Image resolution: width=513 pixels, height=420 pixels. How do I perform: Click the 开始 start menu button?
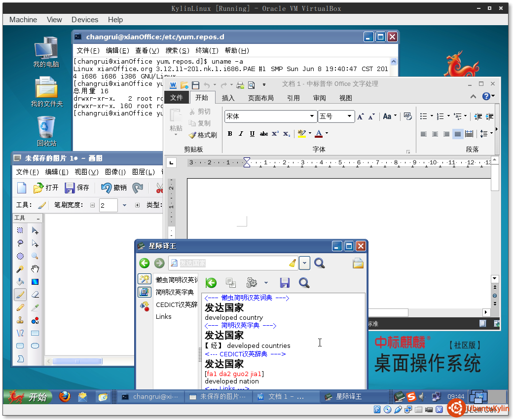click(28, 397)
